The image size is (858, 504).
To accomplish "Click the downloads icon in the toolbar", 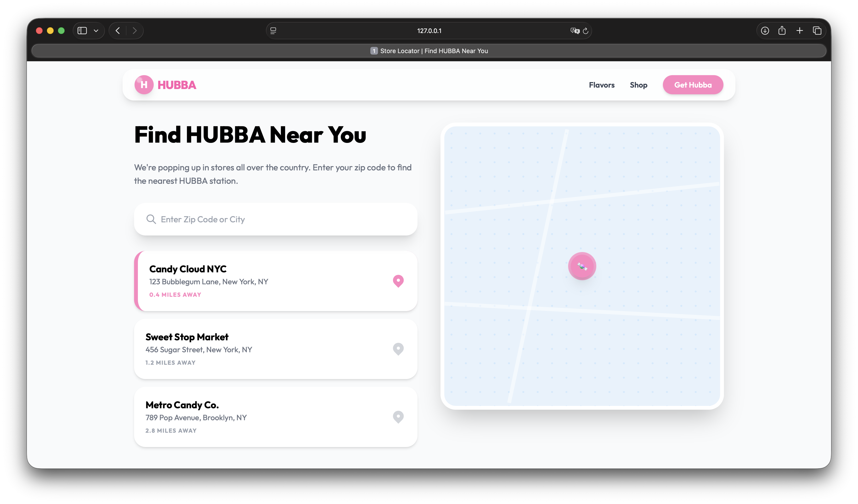I will tap(765, 30).
